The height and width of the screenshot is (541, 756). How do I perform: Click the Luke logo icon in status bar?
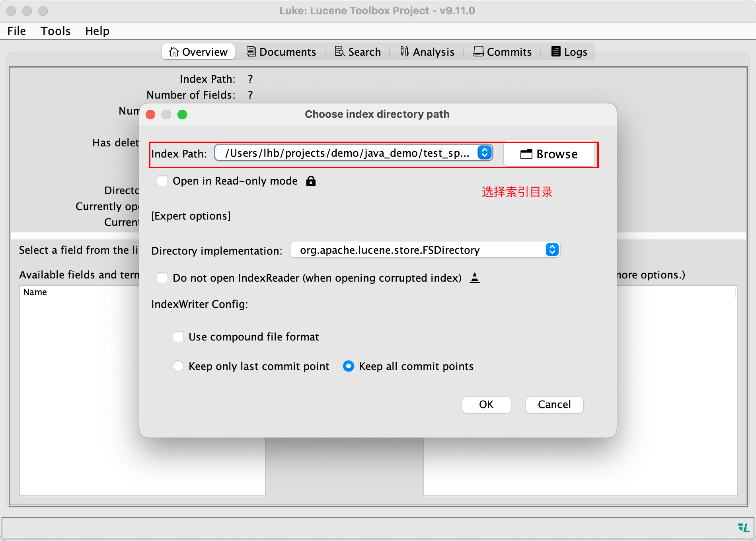point(743,527)
